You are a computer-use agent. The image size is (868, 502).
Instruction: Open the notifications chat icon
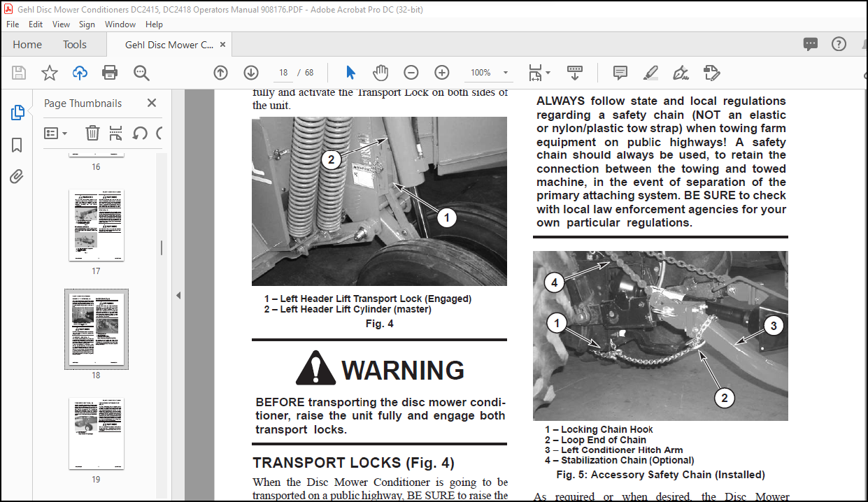click(x=811, y=44)
